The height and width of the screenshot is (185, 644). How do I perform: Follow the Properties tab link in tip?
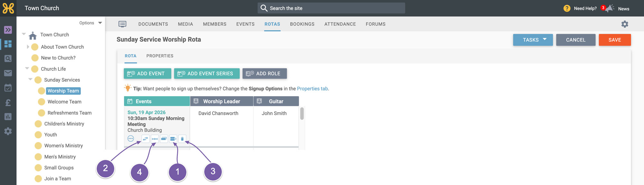312,89
